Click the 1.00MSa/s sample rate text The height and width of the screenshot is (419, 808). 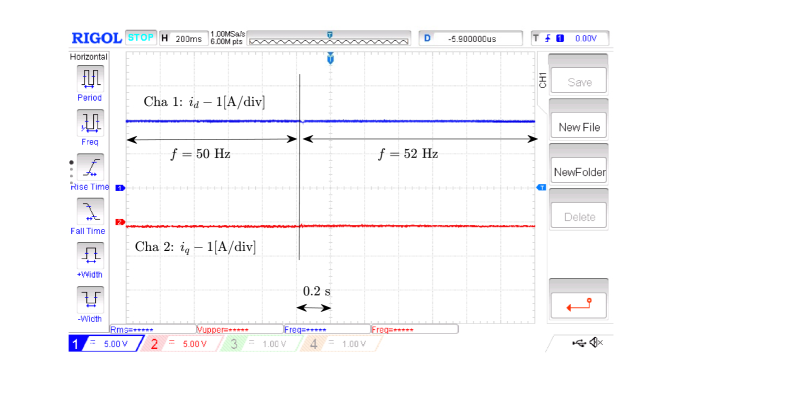tap(227, 34)
